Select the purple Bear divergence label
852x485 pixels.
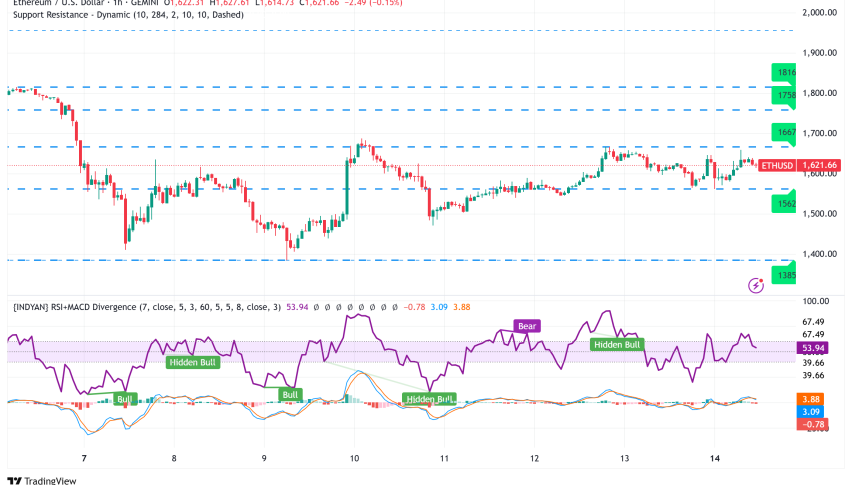pos(527,326)
